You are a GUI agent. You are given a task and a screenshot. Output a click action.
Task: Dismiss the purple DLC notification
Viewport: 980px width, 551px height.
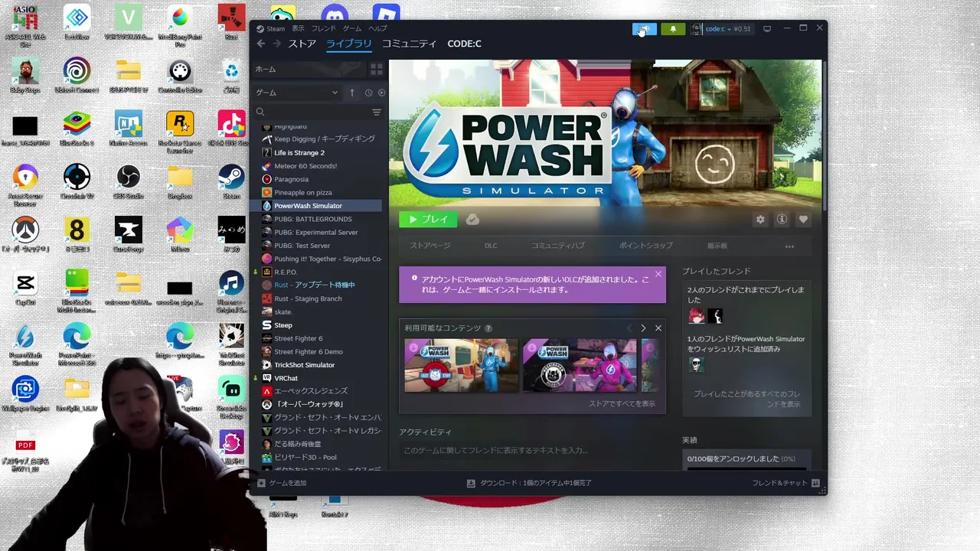pos(658,274)
